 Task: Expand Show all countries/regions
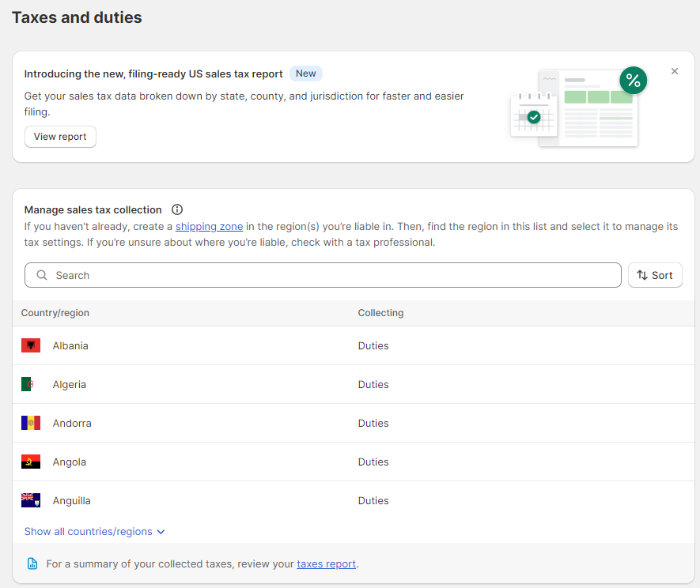pyautogui.click(x=95, y=532)
